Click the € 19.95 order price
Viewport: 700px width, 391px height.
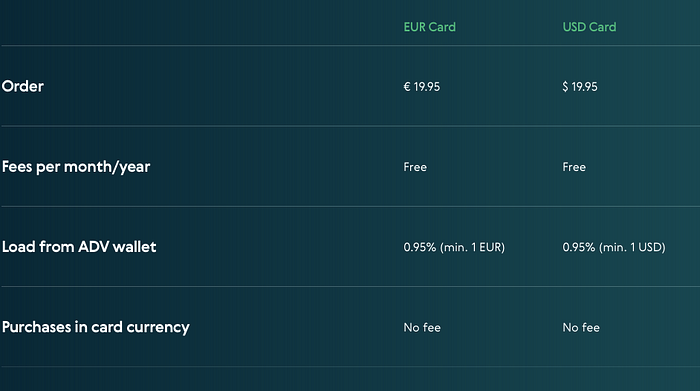pos(421,87)
